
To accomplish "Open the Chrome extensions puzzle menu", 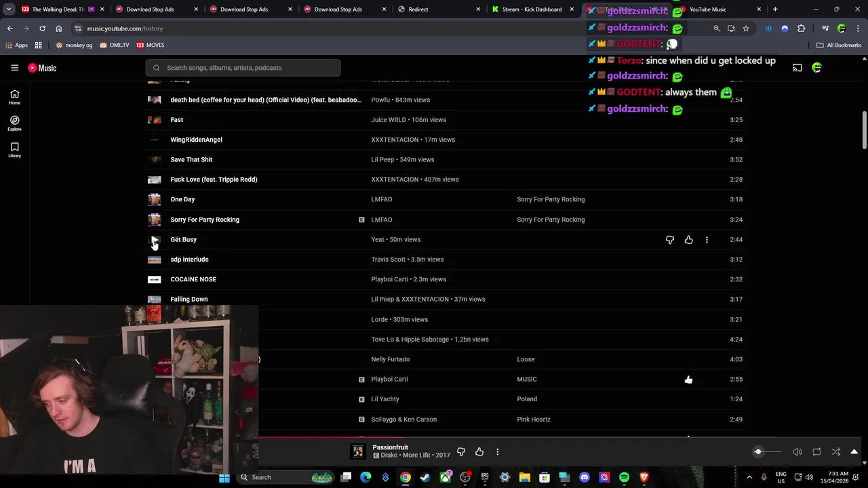I will coord(802,28).
